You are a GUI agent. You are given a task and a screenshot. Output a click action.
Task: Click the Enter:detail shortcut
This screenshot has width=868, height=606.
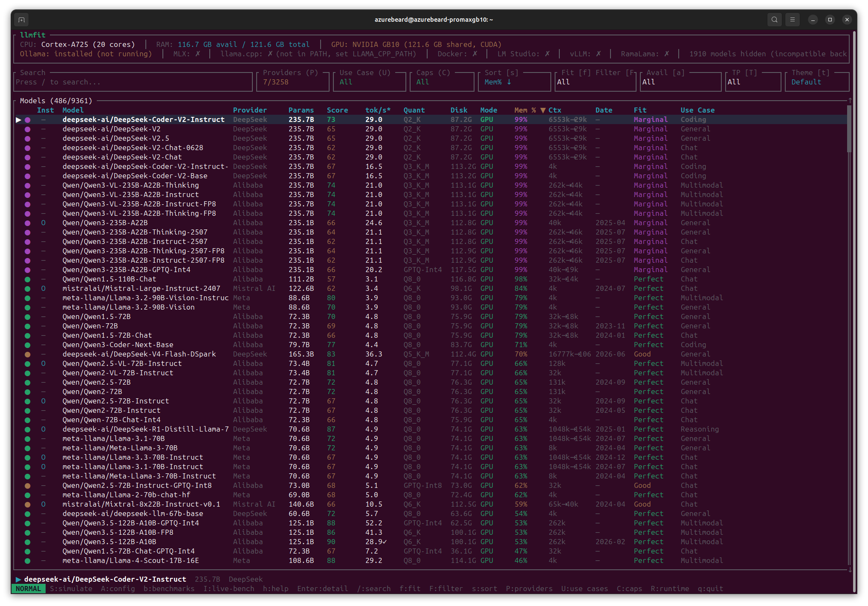click(322, 589)
